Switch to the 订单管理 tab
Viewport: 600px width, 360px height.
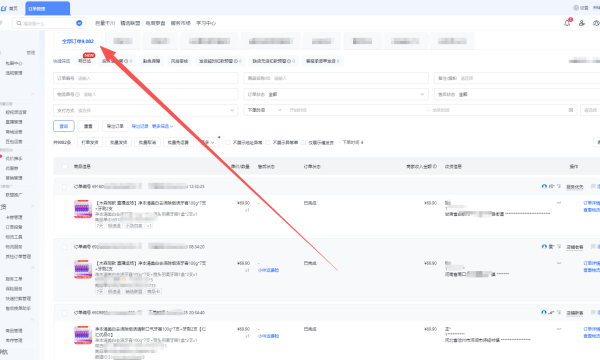point(47,8)
